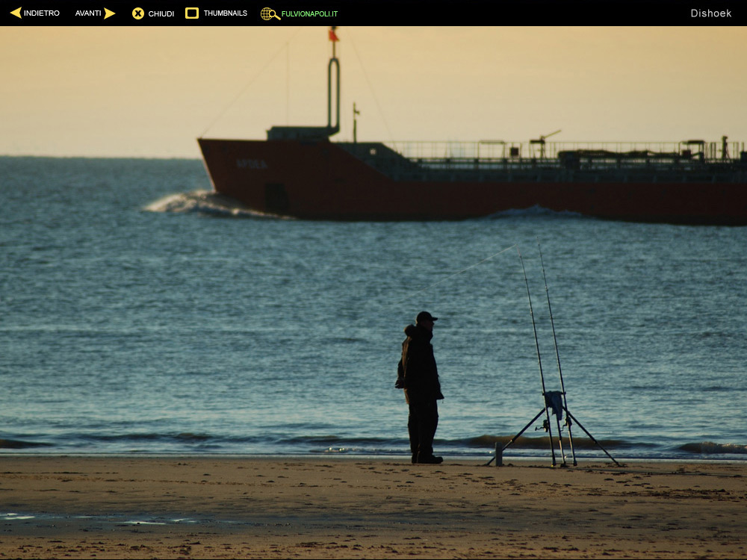Screen dimensions: 747x560
Task: Click the Dishoek photo title
Action: tap(710, 13)
